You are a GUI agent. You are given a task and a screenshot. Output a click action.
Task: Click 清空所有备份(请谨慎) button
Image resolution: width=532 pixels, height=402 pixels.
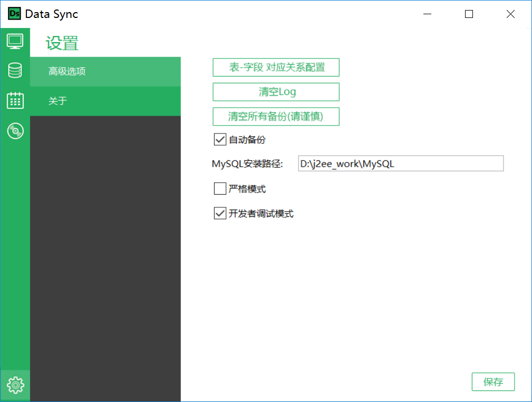276,116
